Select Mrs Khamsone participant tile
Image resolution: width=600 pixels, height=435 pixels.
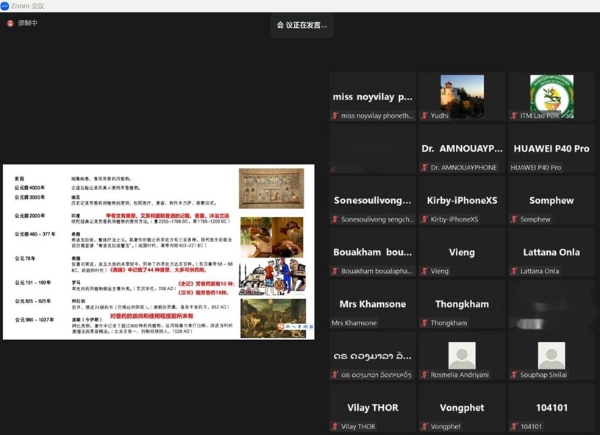[x=372, y=305]
